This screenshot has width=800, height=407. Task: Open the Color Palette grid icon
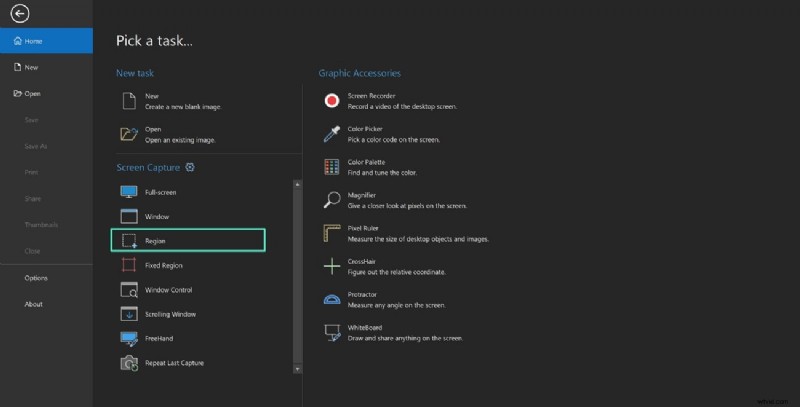332,167
